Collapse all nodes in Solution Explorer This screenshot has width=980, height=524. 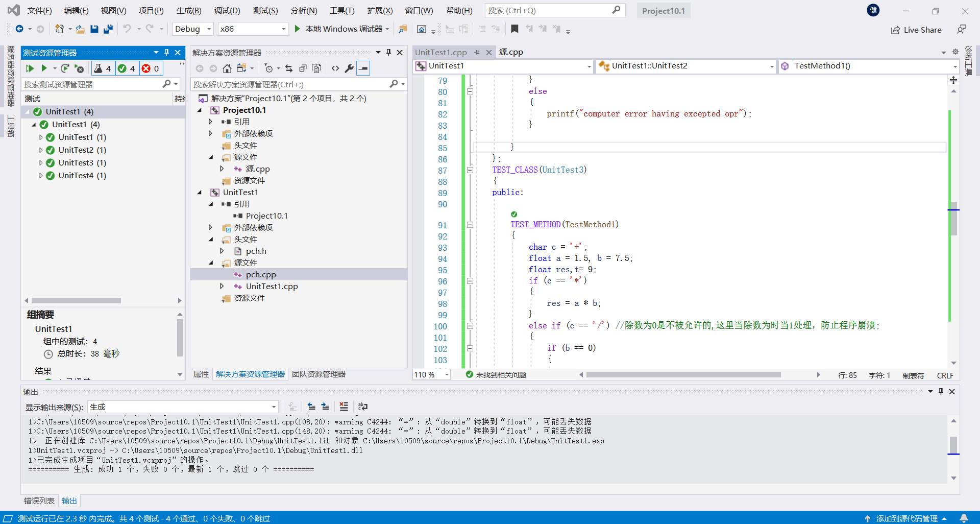(x=303, y=68)
